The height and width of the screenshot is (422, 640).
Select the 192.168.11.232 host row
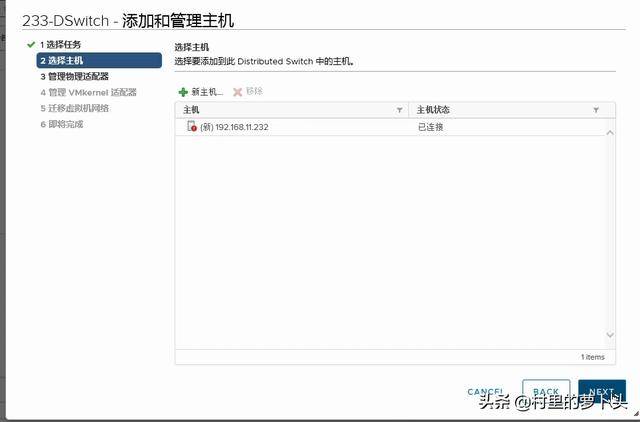point(300,127)
